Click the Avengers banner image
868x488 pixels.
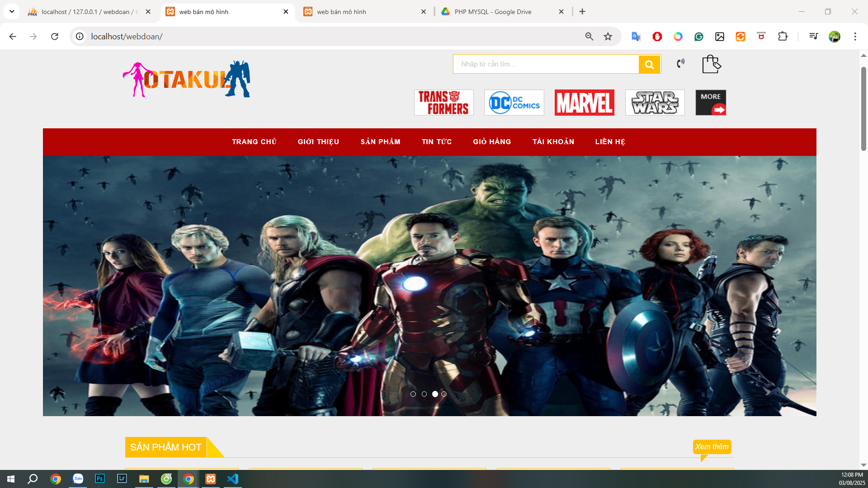pyautogui.click(x=429, y=286)
